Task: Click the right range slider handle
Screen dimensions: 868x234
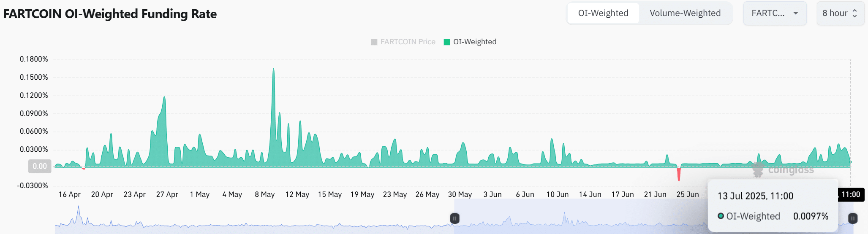Action: tap(853, 218)
